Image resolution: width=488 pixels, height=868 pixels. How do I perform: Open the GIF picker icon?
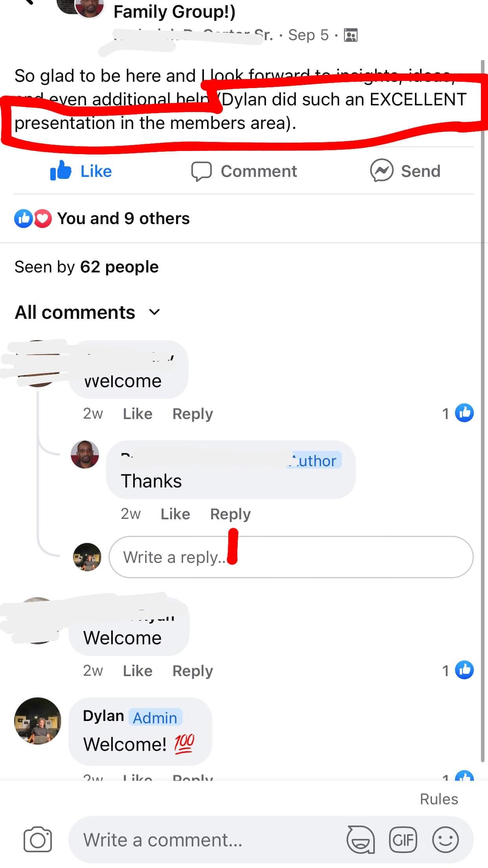403,840
